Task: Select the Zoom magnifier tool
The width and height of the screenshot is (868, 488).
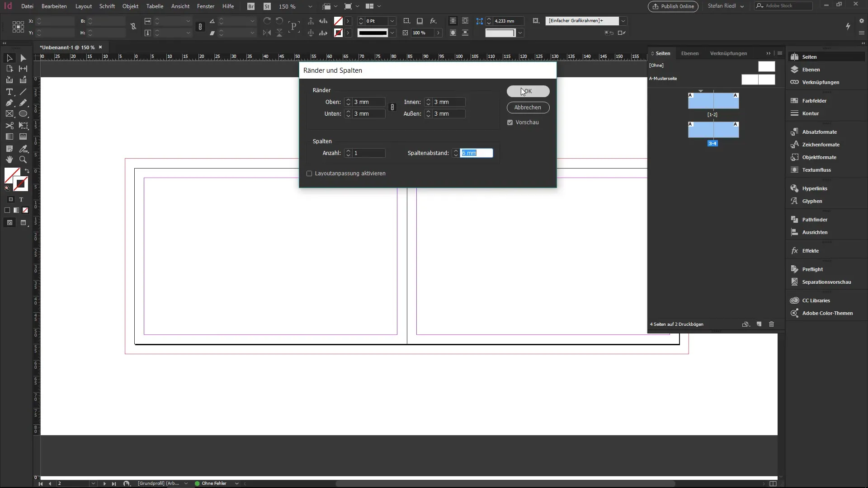Action: point(23,160)
